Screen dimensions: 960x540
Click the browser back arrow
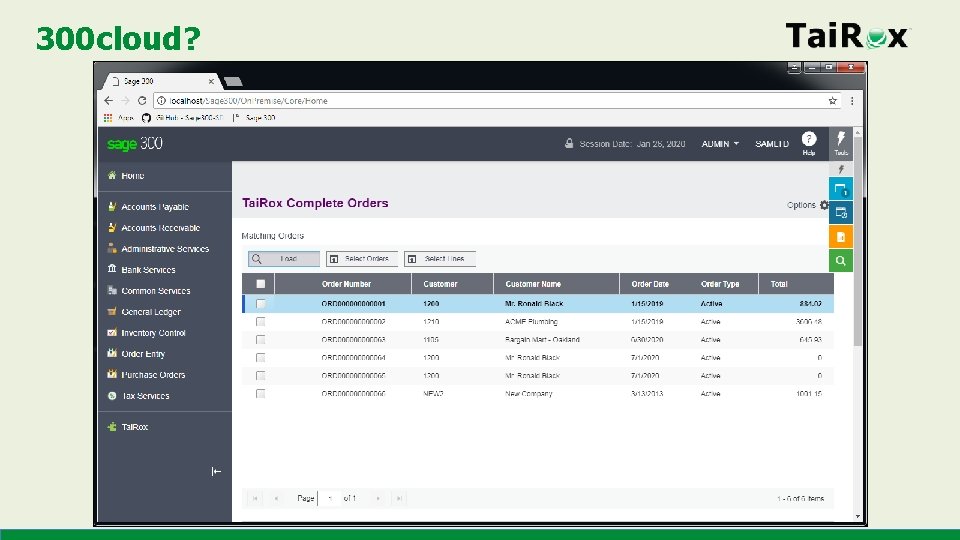108,100
